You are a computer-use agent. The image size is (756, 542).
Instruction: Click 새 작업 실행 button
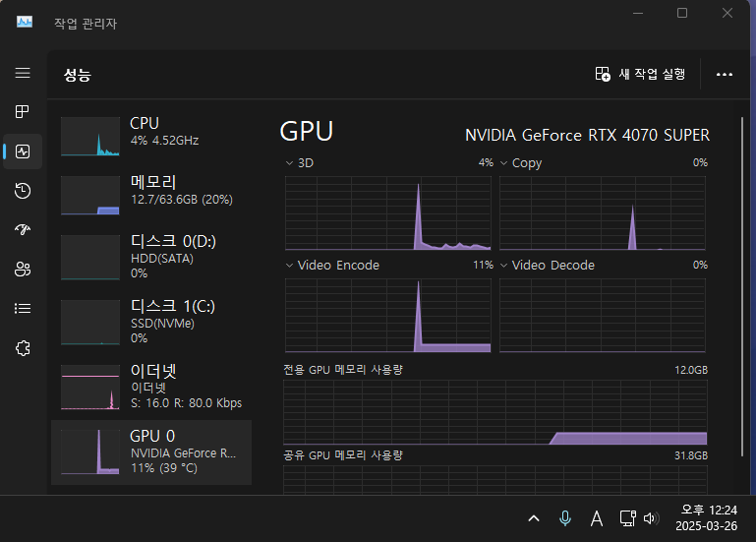click(x=640, y=75)
